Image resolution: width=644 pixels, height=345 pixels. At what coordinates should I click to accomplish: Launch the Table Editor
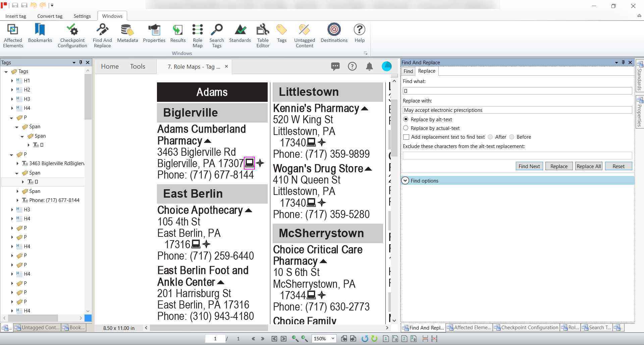263,36
